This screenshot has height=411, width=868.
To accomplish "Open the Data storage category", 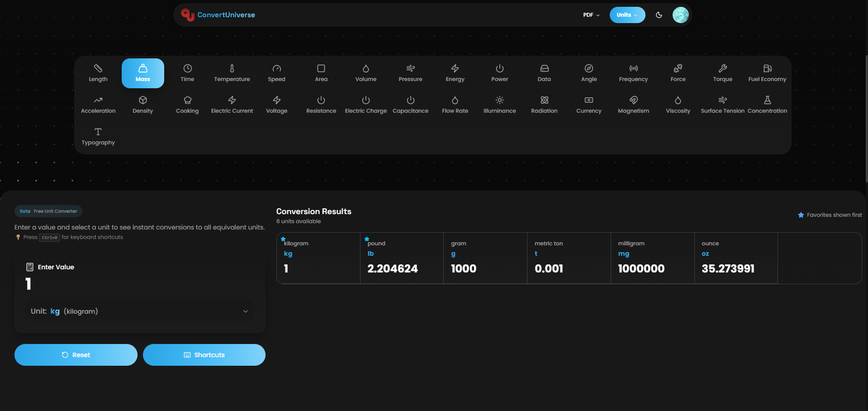I will pos(544,73).
